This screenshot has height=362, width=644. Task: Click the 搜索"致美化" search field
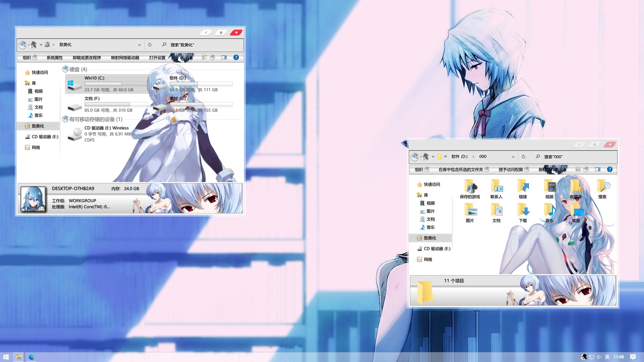pos(201,45)
